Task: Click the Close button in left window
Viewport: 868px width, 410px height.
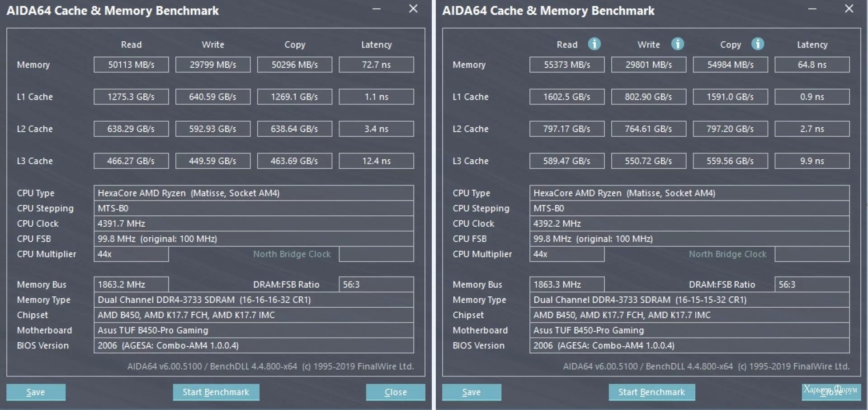Action: point(396,392)
